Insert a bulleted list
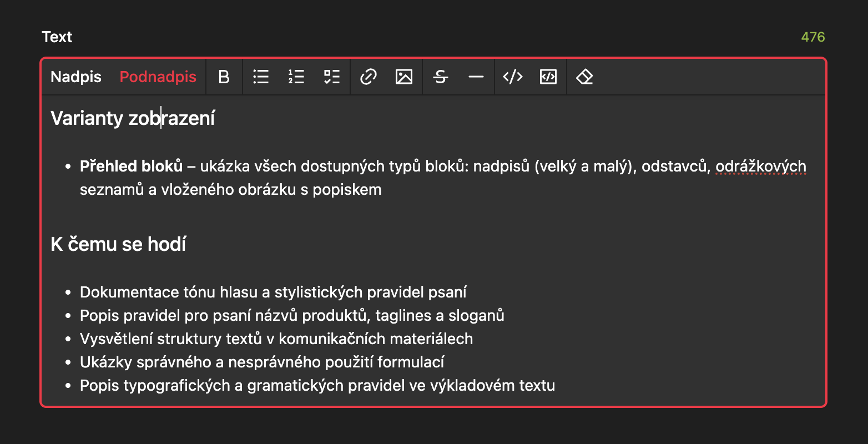Image resolution: width=868 pixels, height=444 pixels. (261, 77)
